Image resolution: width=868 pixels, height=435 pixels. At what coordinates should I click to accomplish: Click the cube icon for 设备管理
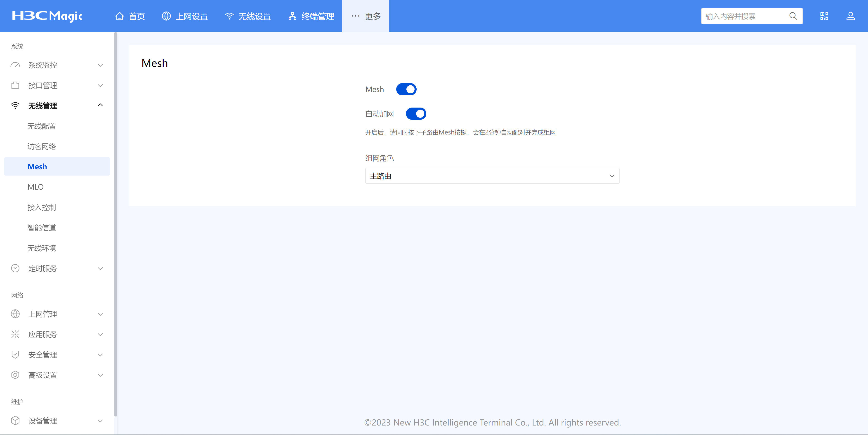click(x=15, y=421)
